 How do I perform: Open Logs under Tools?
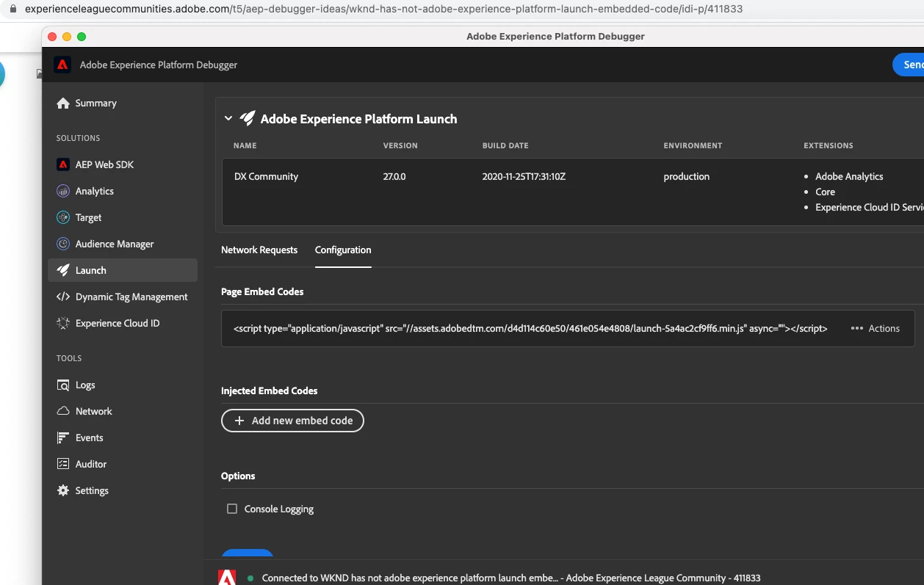123,385
